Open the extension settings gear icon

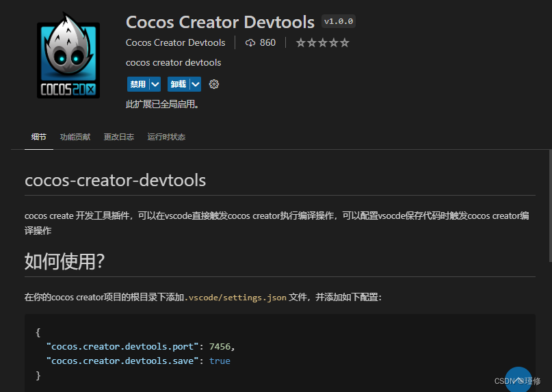tap(213, 84)
